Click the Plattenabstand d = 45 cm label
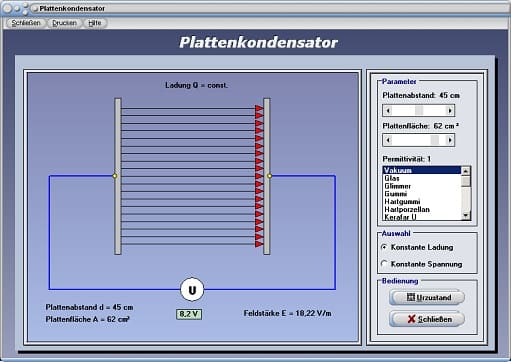Viewport: 511px width, 362px height. (x=89, y=307)
